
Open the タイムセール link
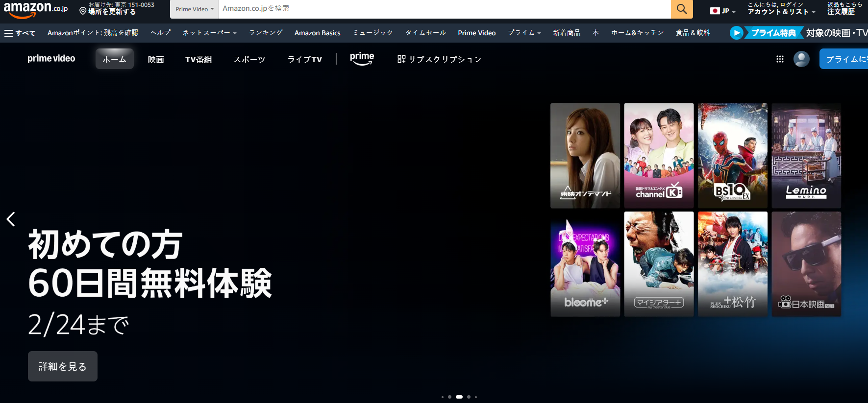pyautogui.click(x=425, y=33)
